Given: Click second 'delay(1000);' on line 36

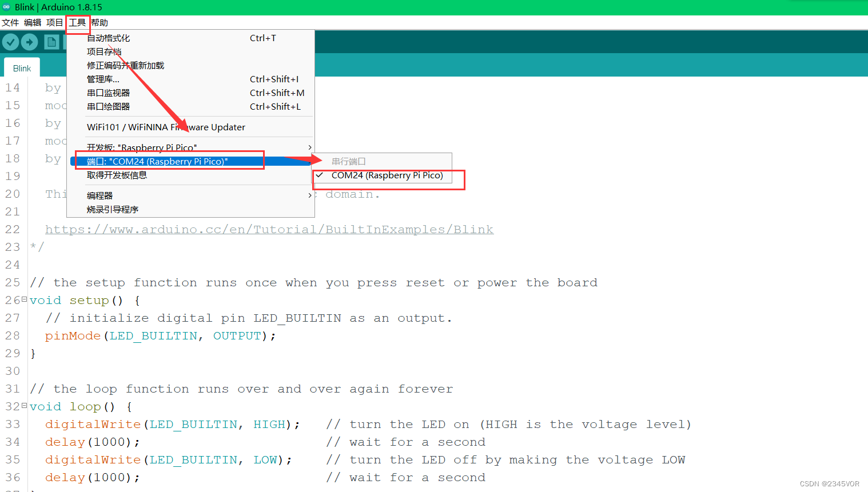Looking at the screenshot, I should pyautogui.click(x=93, y=477).
